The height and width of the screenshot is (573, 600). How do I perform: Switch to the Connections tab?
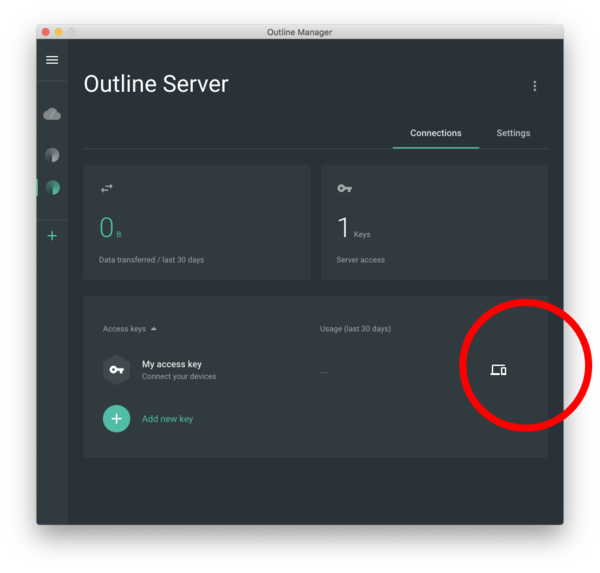click(x=436, y=133)
